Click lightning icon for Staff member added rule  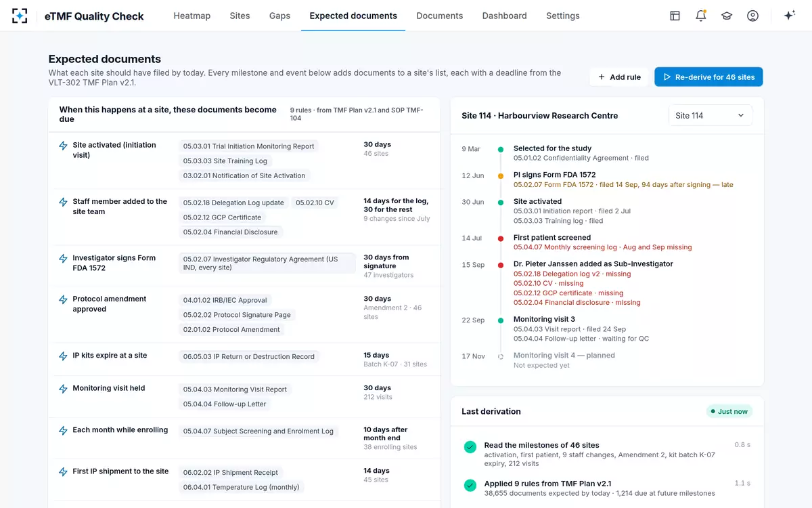pos(63,202)
